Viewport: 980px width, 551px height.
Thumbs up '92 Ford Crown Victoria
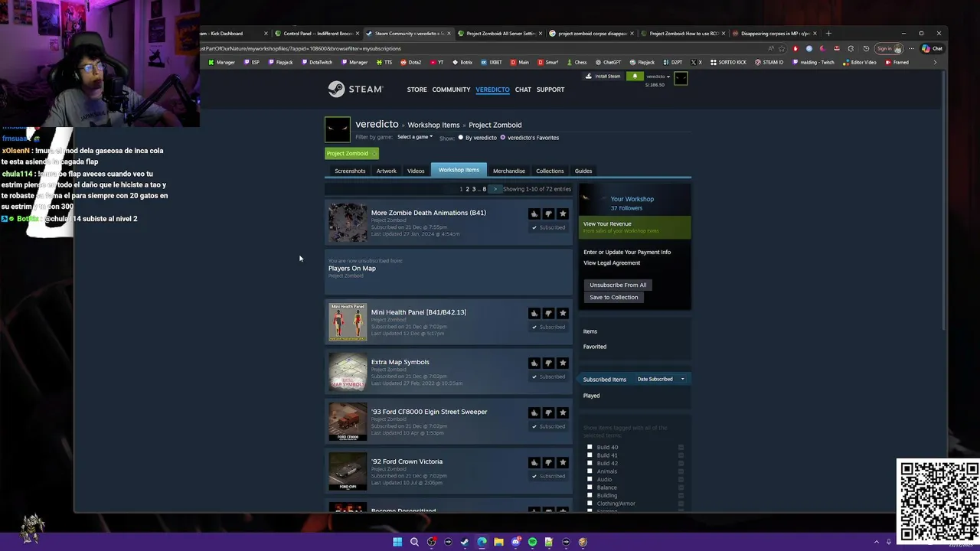[534, 462]
